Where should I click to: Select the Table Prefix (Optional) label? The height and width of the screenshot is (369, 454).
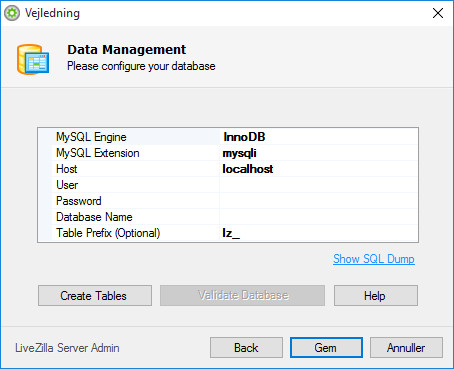click(108, 233)
